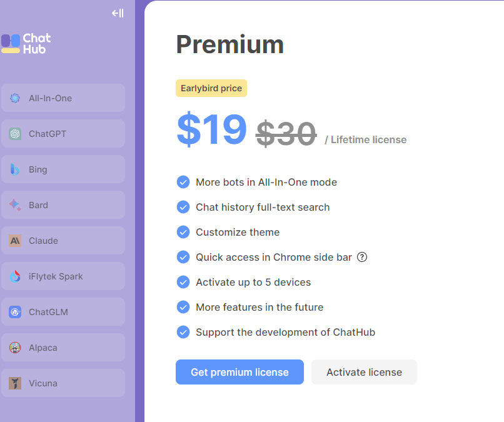The image size is (504, 422).
Task: Click checkmark beside Customize theme
Action: pyautogui.click(x=183, y=232)
